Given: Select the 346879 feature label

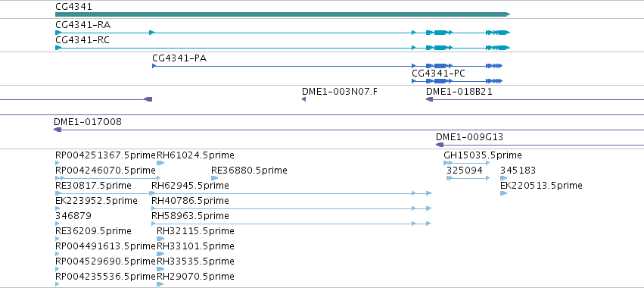Looking at the screenshot, I should pyautogui.click(x=73, y=216).
